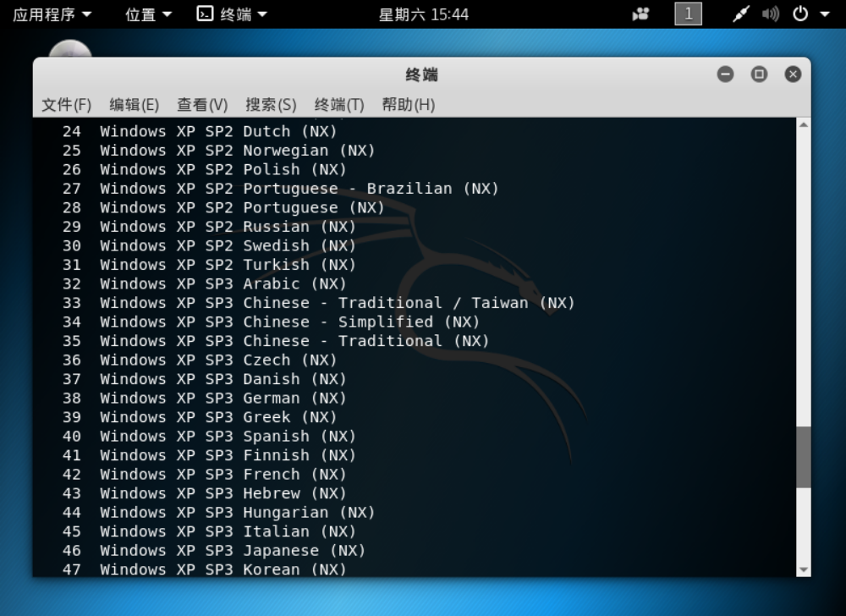Open the 应用程序 applications menu
This screenshot has height=616, width=846.
pos(52,14)
